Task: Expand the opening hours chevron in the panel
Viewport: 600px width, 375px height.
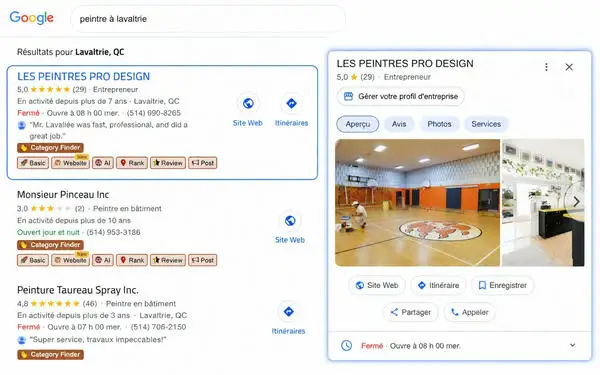Action: point(572,345)
